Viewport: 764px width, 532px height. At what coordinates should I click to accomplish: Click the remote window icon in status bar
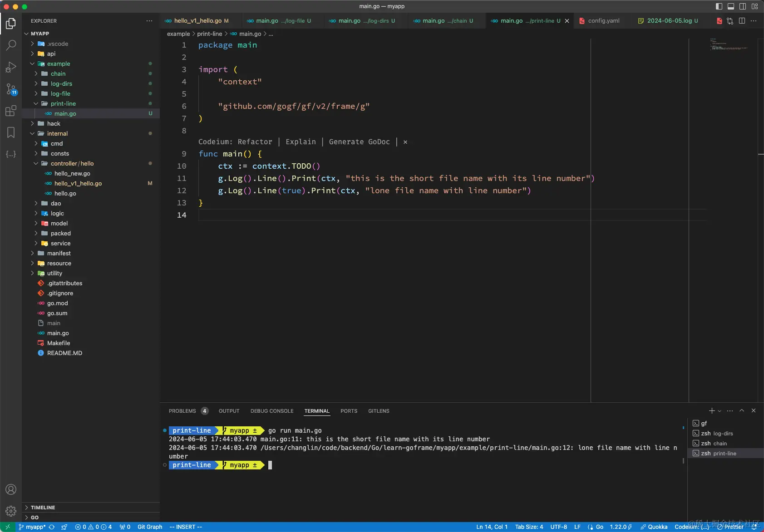pyautogui.click(x=7, y=527)
